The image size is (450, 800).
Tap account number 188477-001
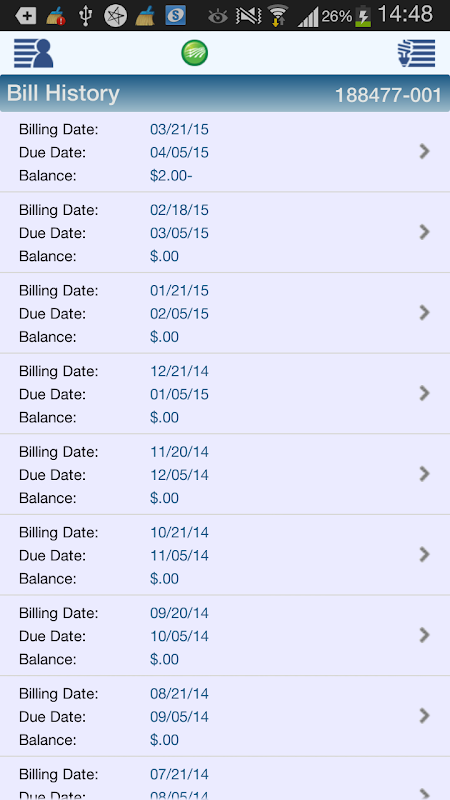pyautogui.click(x=388, y=95)
